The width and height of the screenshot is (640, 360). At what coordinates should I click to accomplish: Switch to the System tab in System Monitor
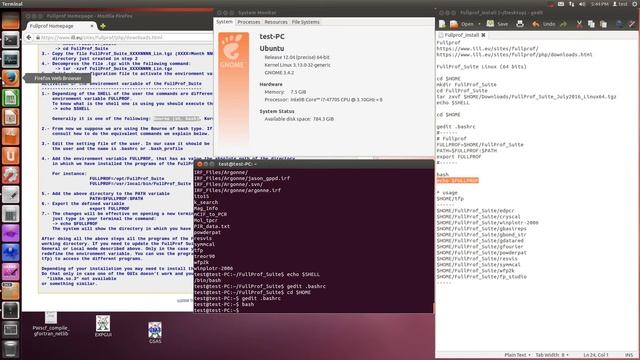pos(224,22)
